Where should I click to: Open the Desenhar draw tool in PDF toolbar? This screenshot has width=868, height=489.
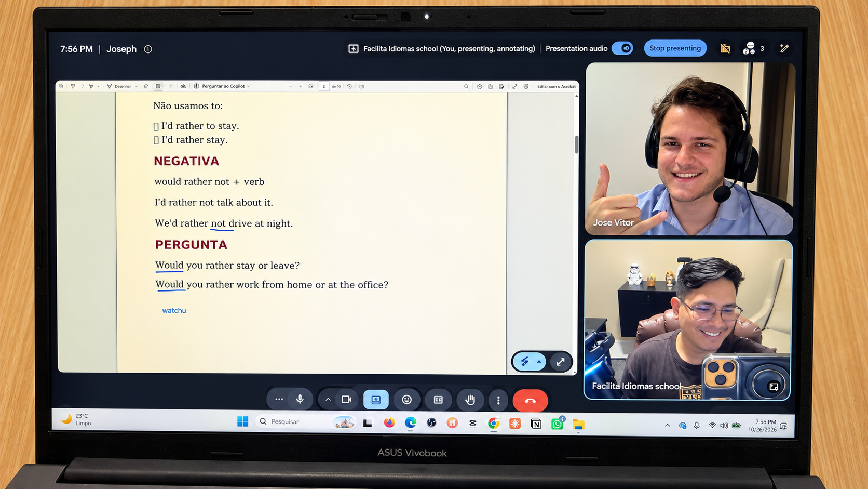click(x=119, y=86)
